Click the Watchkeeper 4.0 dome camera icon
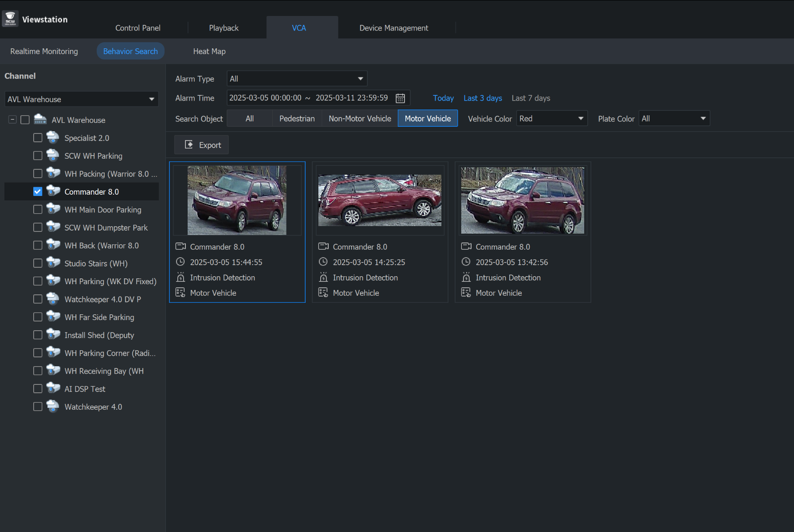Screen dimensions: 794x532 [x=53, y=407]
